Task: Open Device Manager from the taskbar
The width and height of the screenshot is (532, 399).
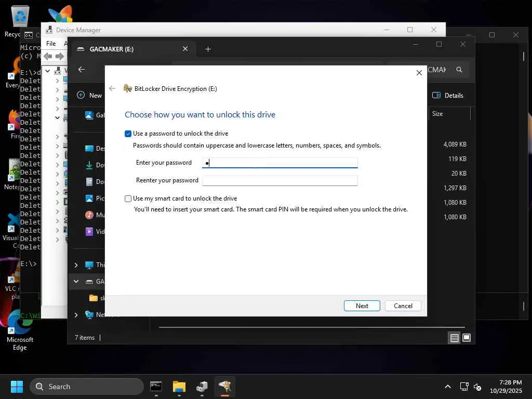Action: coord(202,387)
